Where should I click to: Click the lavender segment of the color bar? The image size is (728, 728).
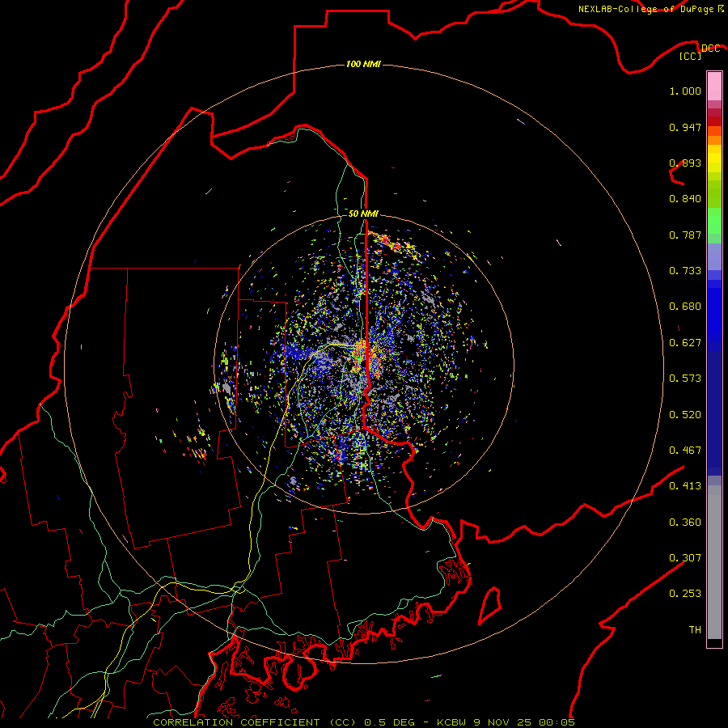point(714,258)
